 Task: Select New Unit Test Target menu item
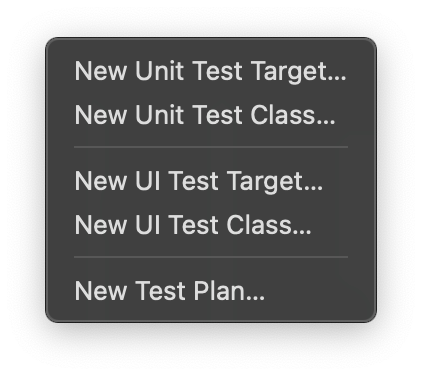(x=211, y=71)
